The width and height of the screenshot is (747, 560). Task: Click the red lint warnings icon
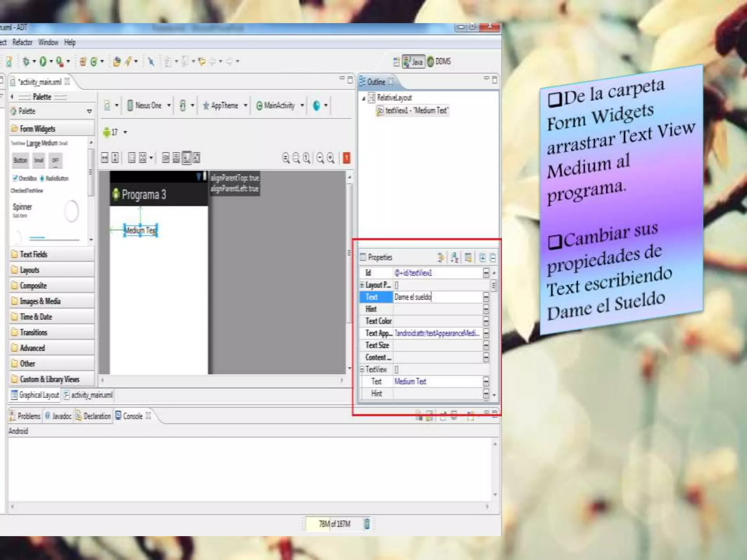tap(347, 158)
